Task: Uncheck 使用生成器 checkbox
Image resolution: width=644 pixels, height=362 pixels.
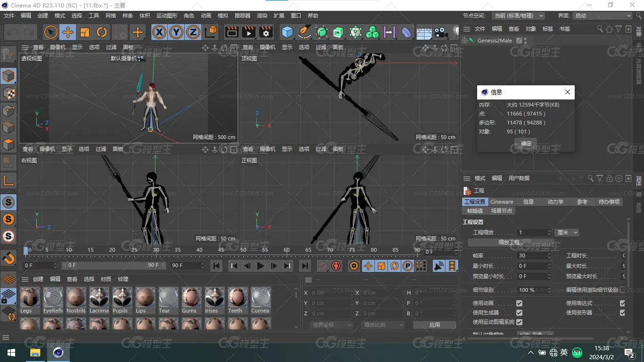Action: point(519,313)
